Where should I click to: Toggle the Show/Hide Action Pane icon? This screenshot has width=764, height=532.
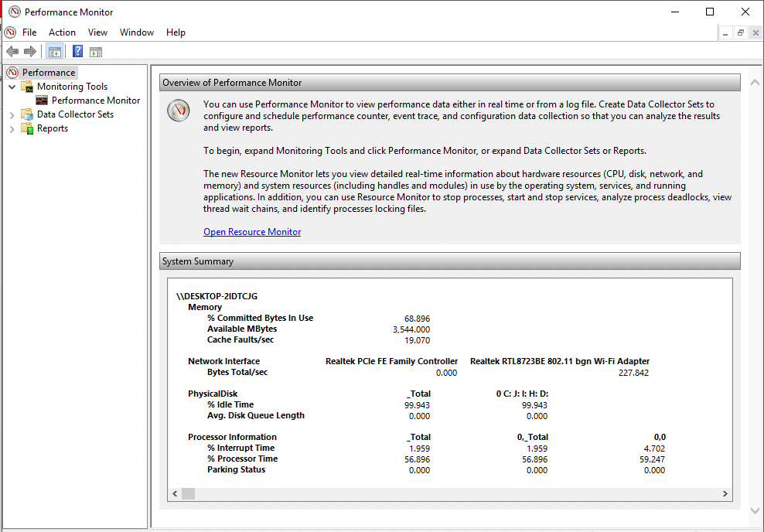[96, 52]
